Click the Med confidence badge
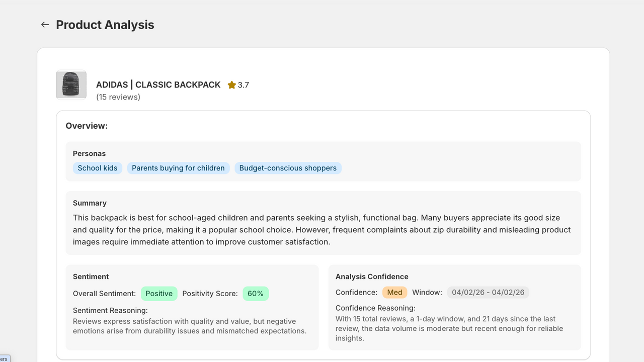 (395, 292)
